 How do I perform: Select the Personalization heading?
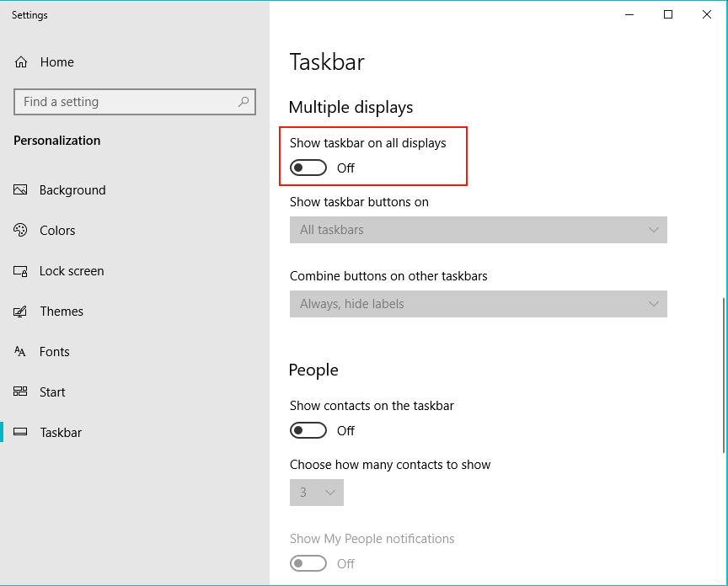coord(56,140)
